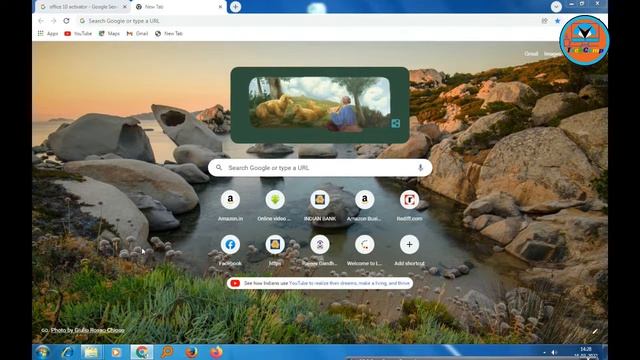Select Chrome in the taskbar
The height and width of the screenshot is (360, 640).
coord(142,352)
